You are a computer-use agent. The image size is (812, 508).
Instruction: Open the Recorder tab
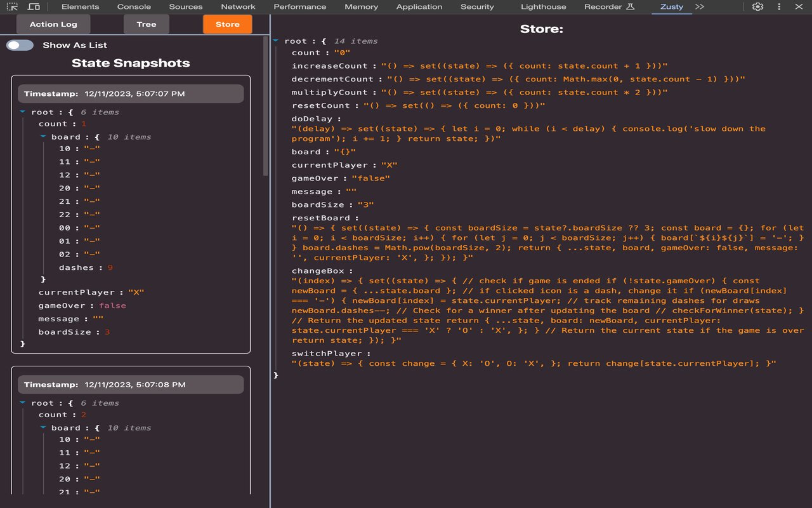(603, 6)
